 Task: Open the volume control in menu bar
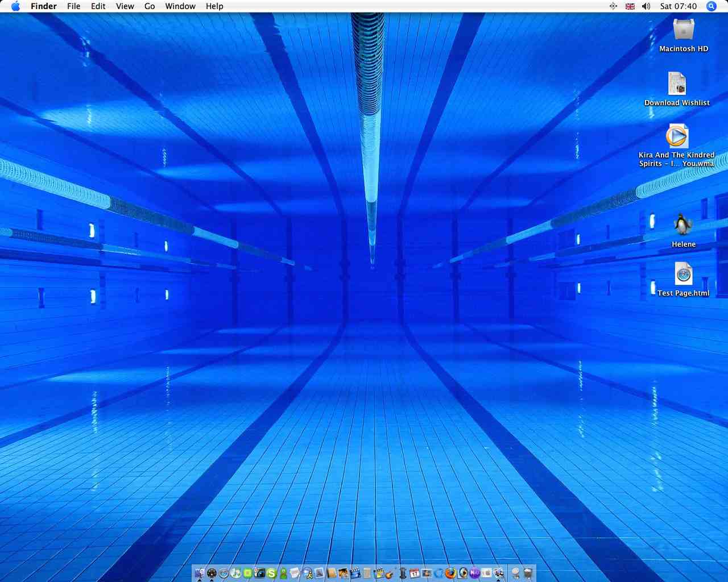[646, 6]
